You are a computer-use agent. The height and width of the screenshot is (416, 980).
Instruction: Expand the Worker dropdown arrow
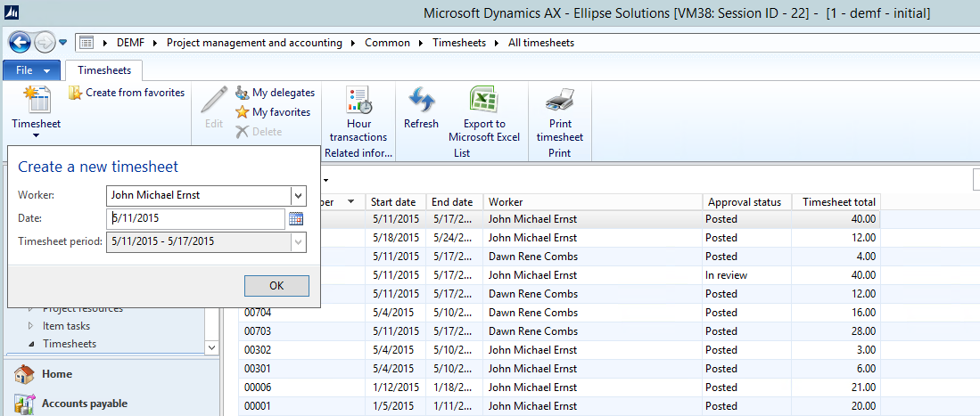[298, 195]
